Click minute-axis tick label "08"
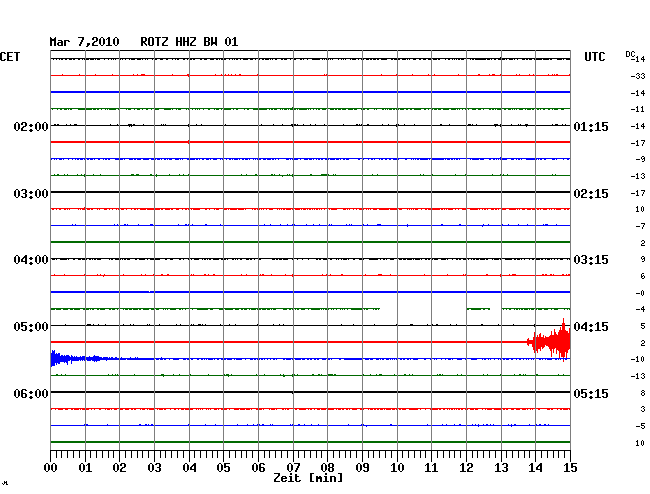The width and height of the screenshot is (650, 494). (x=327, y=467)
